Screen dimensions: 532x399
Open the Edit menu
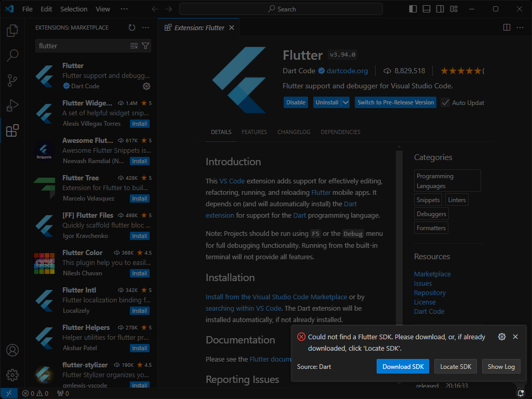(x=46, y=9)
